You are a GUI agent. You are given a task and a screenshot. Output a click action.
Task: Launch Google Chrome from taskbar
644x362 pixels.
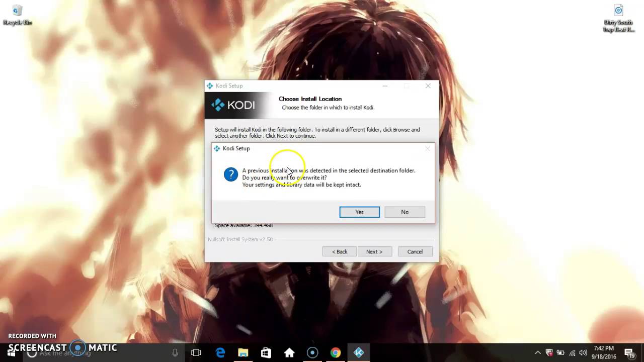click(336, 353)
